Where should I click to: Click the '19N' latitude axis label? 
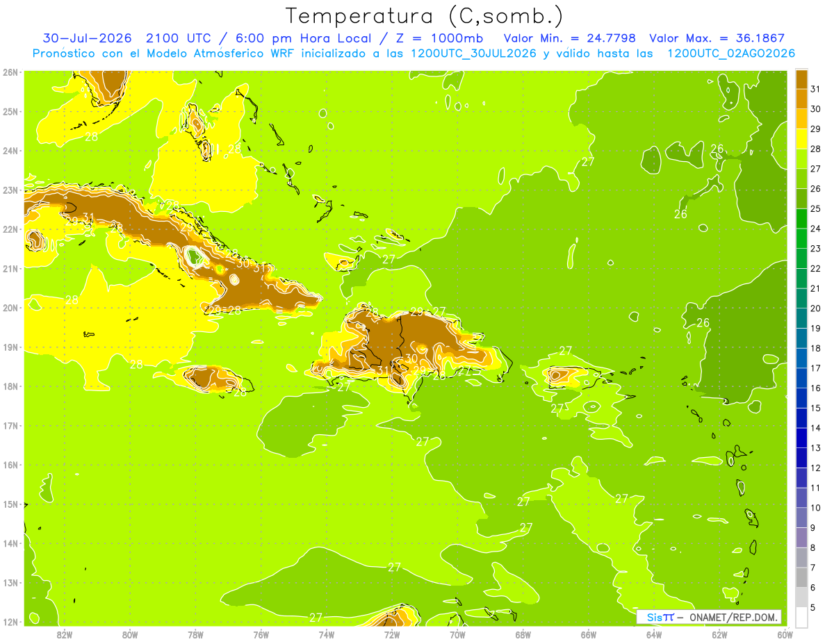coord(10,347)
